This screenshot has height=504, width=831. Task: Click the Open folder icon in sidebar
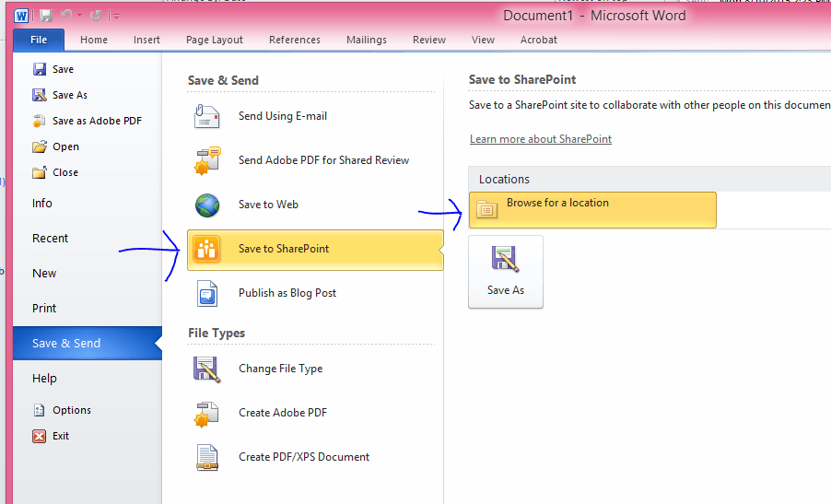[x=40, y=147]
